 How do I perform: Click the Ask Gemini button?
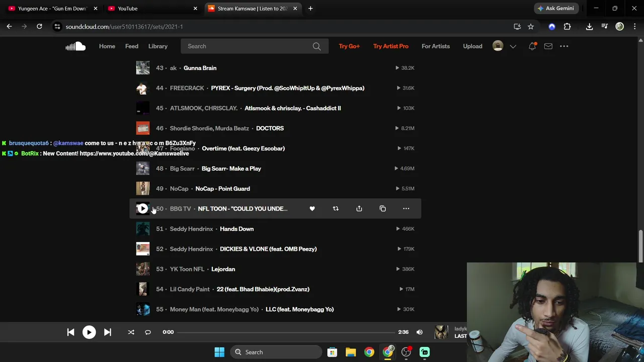pyautogui.click(x=555, y=9)
